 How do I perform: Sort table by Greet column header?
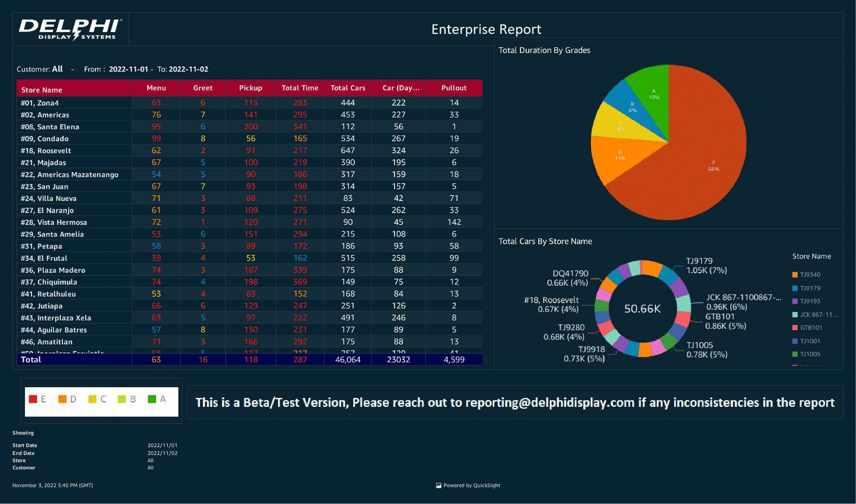[x=202, y=88]
